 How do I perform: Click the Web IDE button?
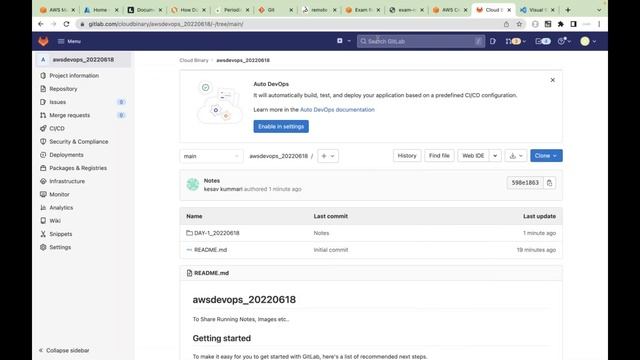click(x=473, y=156)
